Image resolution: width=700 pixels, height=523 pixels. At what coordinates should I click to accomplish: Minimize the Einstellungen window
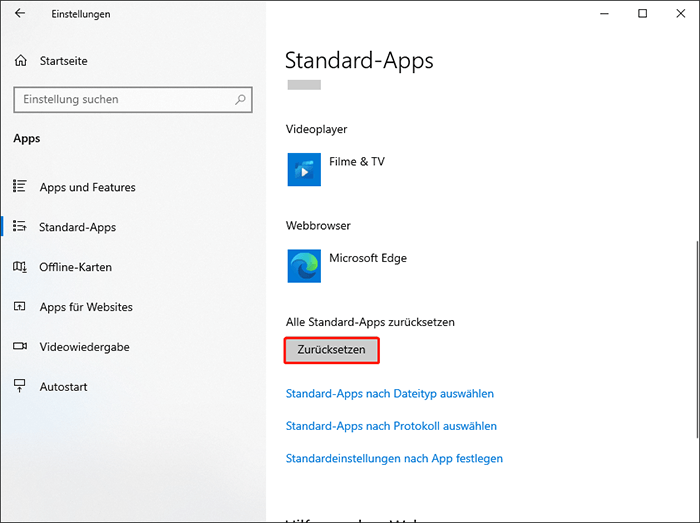point(604,13)
